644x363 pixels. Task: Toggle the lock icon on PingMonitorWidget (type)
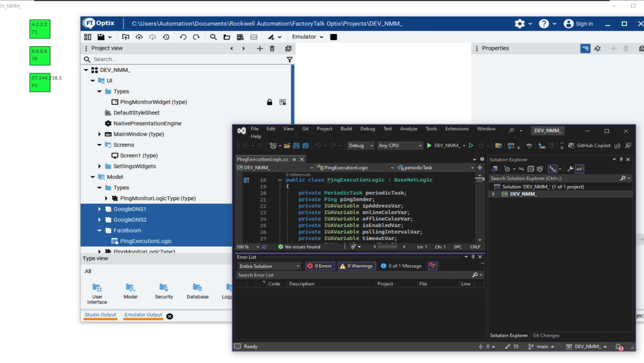269,102
